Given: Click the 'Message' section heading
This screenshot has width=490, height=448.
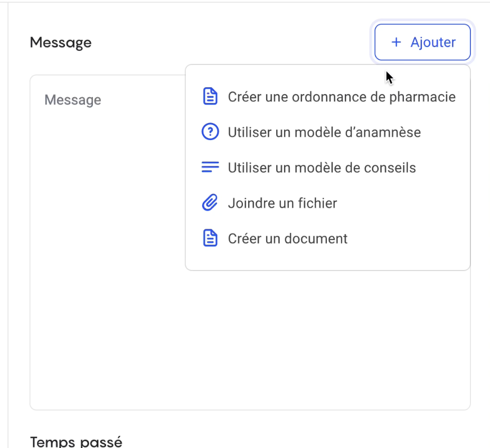Looking at the screenshot, I should (x=60, y=42).
